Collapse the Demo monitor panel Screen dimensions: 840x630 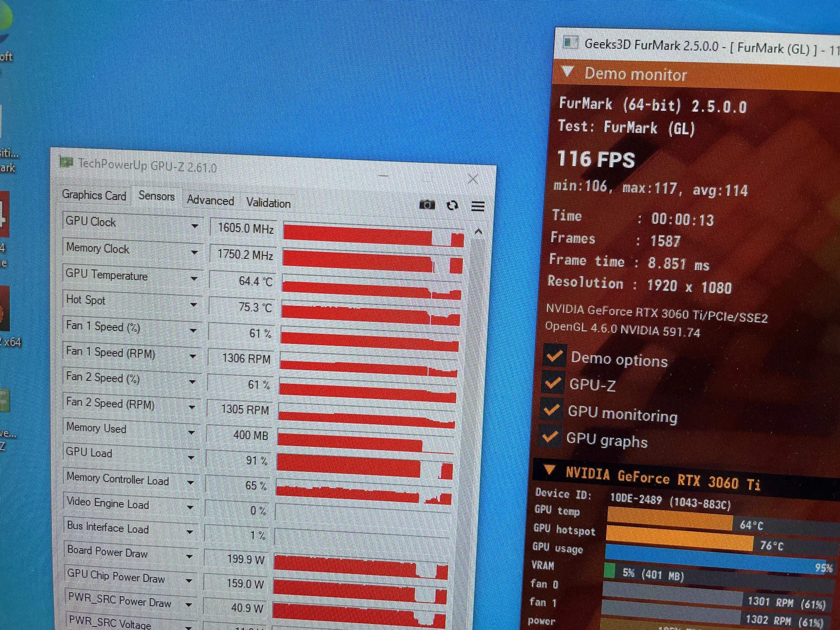(567, 71)
